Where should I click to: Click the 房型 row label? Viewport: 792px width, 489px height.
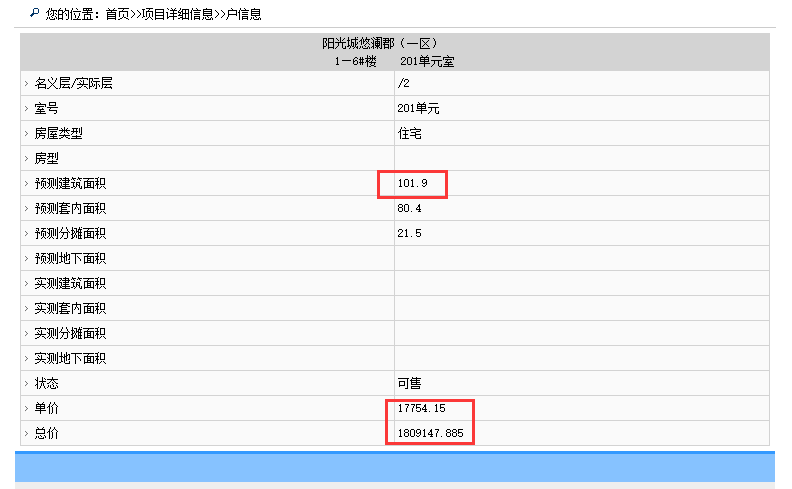[46, 158]
